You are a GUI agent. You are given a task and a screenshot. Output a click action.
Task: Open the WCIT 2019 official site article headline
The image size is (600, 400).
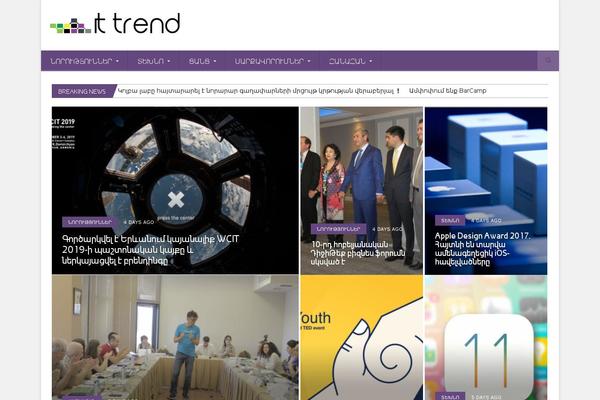click(150, 250)
